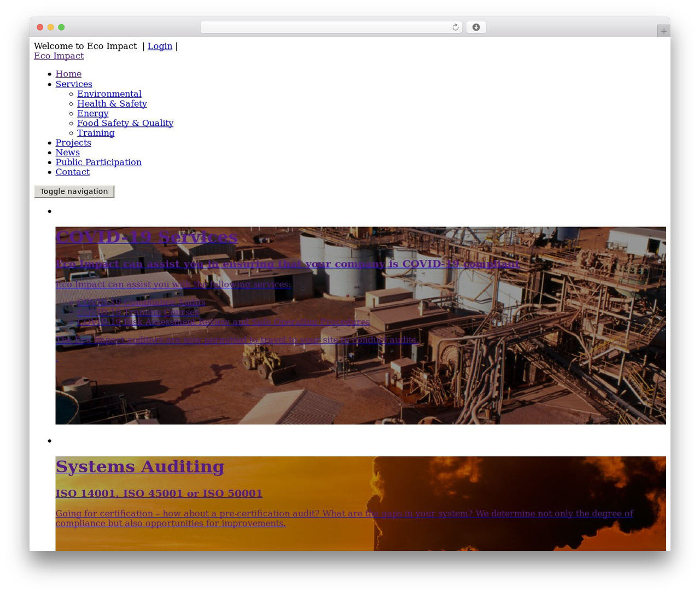Click the Safe Operating Procedures list item
The width and height of the screenshot is (700, 593).
click(224, 322)
